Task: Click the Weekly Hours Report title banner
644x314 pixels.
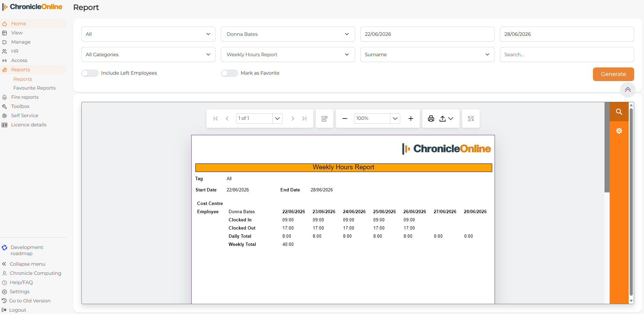Action: tap(344, 168)
